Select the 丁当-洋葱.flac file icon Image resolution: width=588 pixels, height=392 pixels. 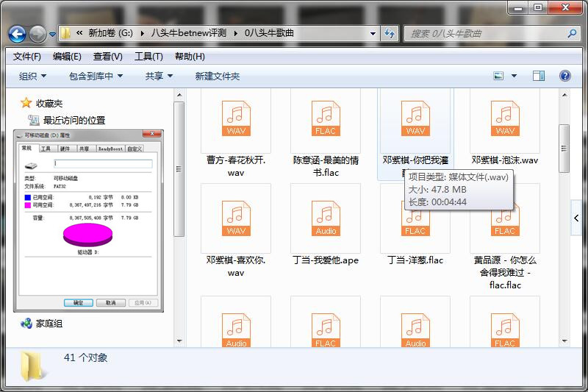[x=415, y=223]
